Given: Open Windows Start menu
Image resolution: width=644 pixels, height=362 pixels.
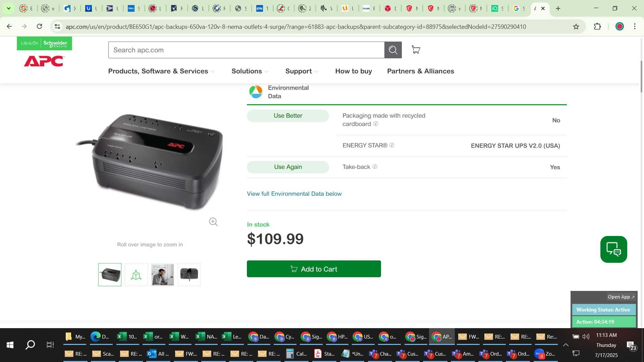Looking at the screenshot, I should [x=10, y=345].
